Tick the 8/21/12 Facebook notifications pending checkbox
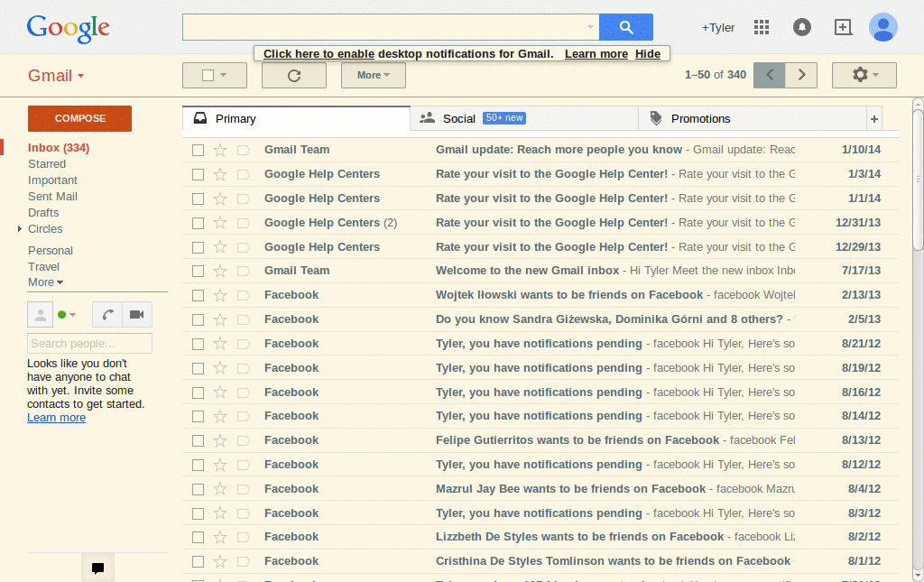The image size is (924, 582). [x=198, y=344]
